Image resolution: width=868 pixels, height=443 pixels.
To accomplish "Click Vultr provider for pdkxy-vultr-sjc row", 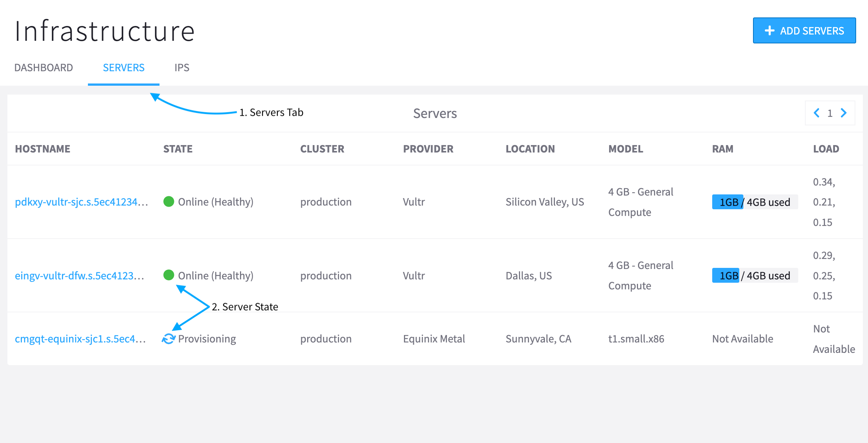I will 414,202.
